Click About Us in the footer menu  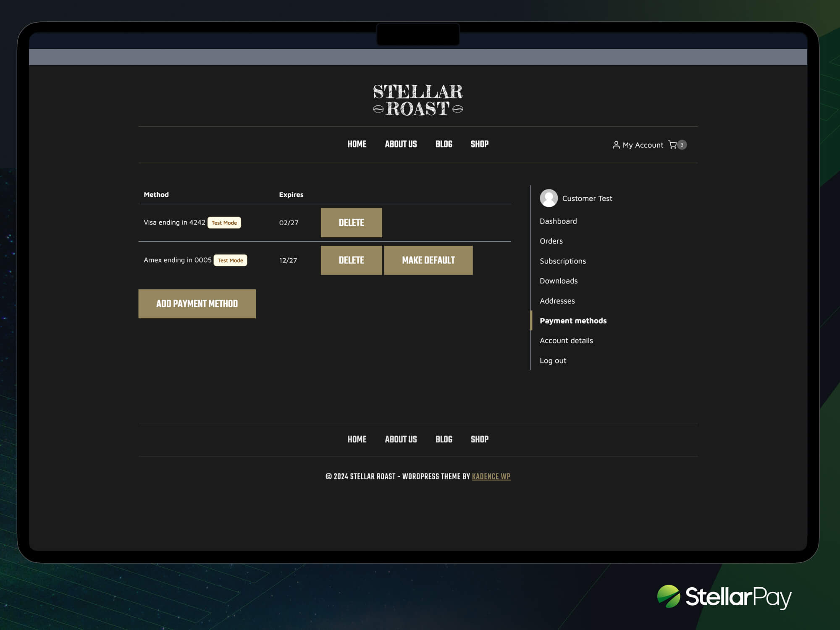pos(401,439)
